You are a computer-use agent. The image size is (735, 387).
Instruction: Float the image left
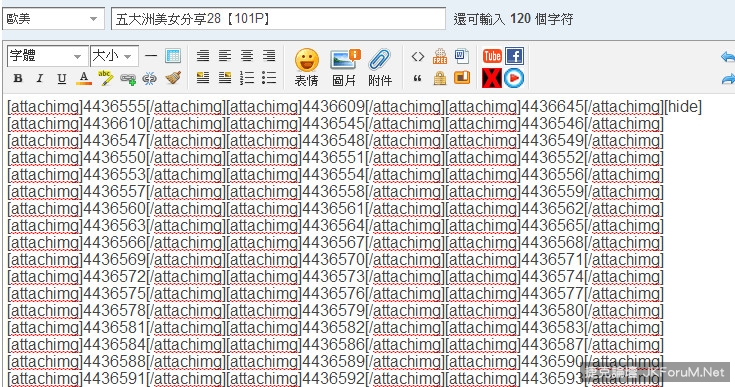(203, 78)
